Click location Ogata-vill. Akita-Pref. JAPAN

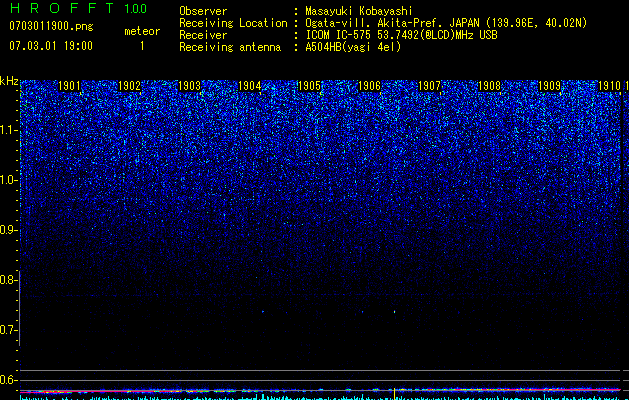392,23
